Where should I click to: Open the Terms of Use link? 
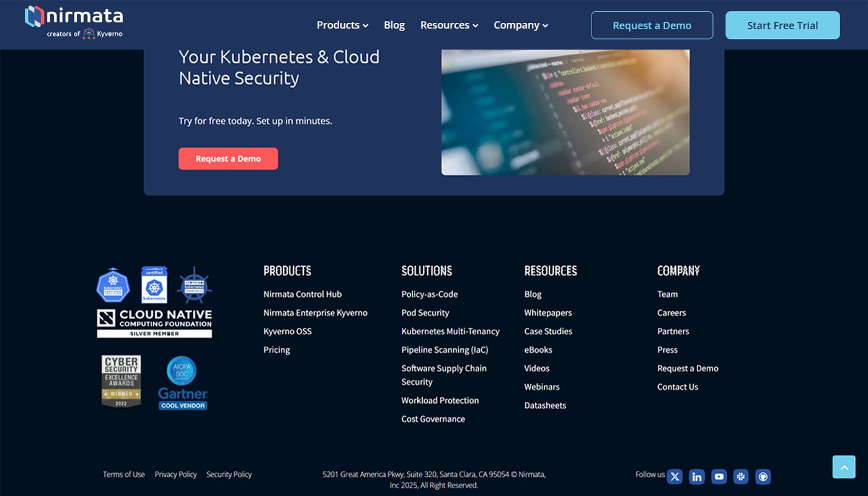tap(124, 474)
